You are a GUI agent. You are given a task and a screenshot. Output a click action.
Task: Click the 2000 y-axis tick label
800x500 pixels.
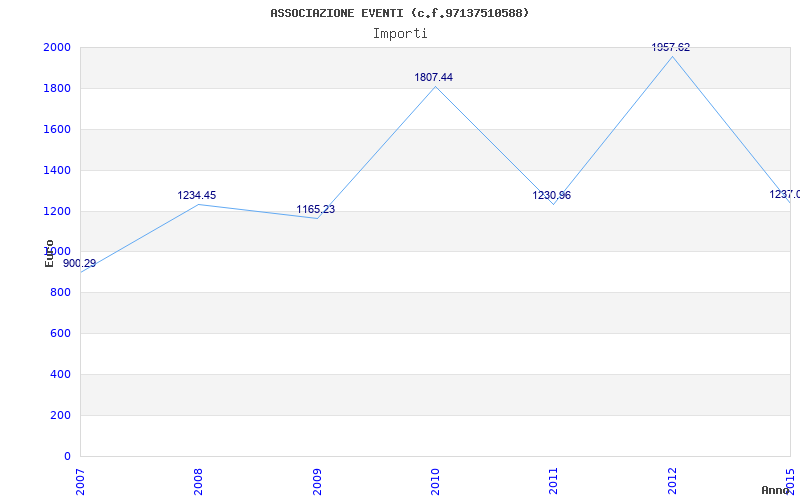(56, 47)
